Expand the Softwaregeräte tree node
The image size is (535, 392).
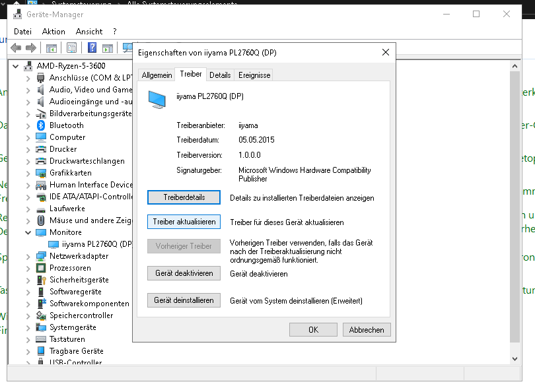tap(28, 292)
